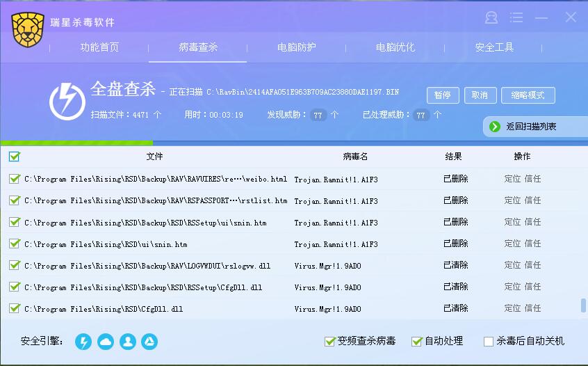Image resolution: width=588 pixels, height=366 pixels.
Task: Pause the scan with 暂停 button
Action: pos(443,95)
